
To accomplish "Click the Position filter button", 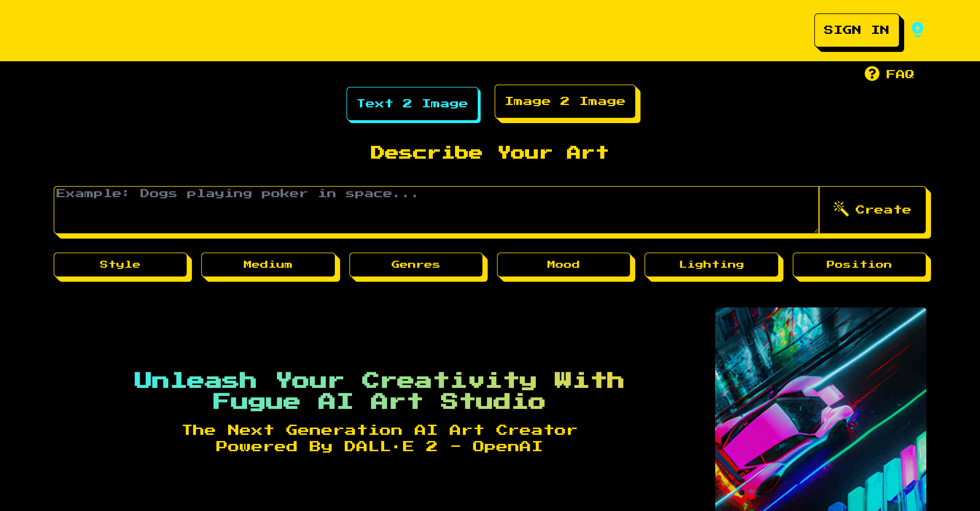I will pos(859,264).
